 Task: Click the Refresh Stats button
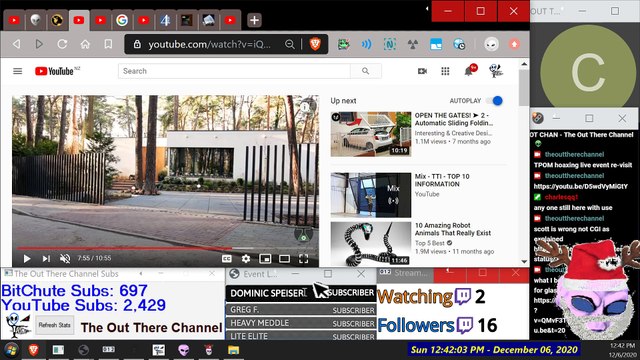coord(54,325)
